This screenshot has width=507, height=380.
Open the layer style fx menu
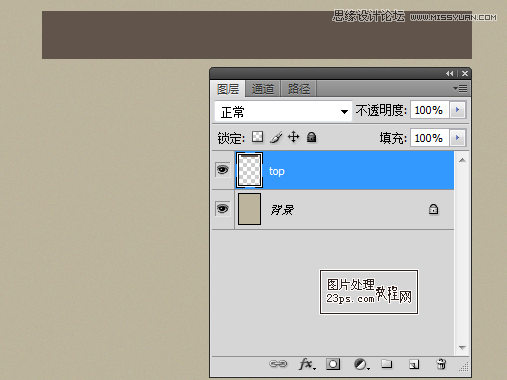point(307,364)
